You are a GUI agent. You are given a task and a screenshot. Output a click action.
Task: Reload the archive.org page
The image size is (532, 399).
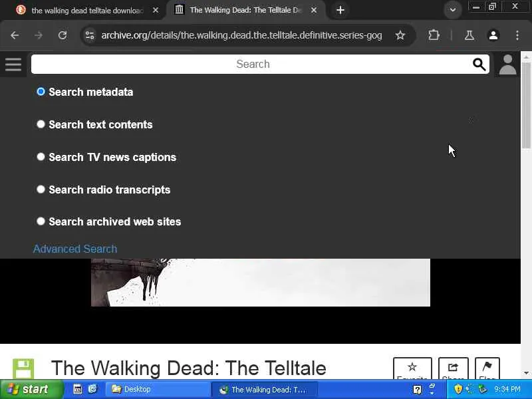63,35
